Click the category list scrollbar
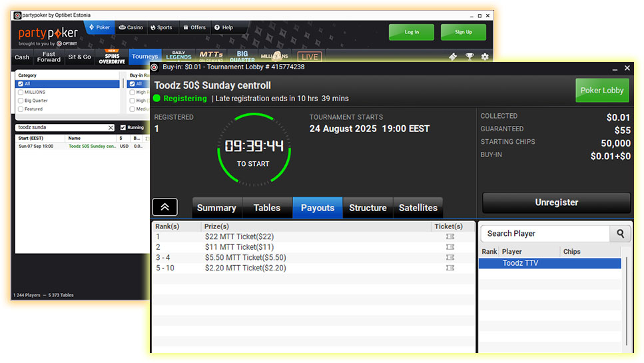644x363 pixels. point(123,84)
